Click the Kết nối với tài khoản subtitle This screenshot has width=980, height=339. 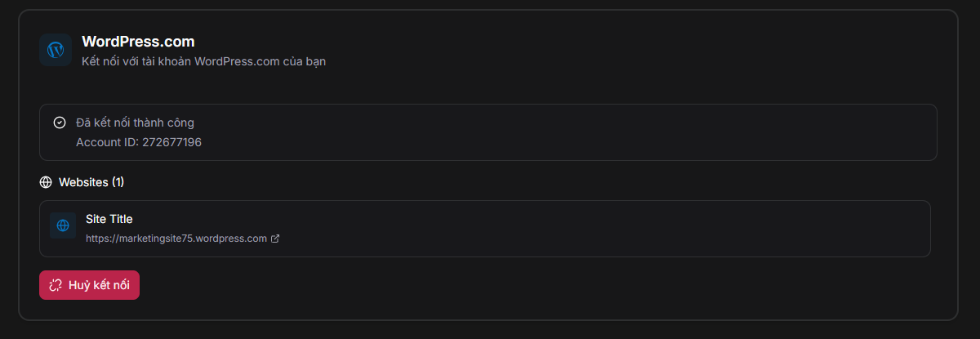203,61
